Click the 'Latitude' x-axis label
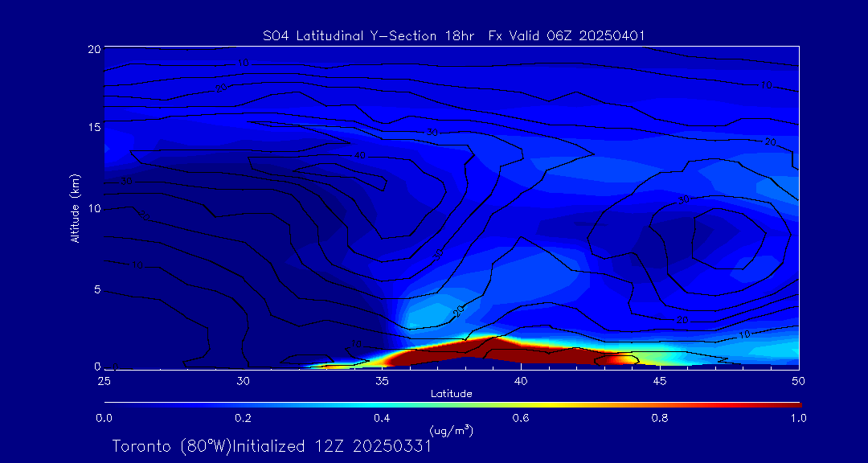This screenshot has height=463, width=868. 452,394
